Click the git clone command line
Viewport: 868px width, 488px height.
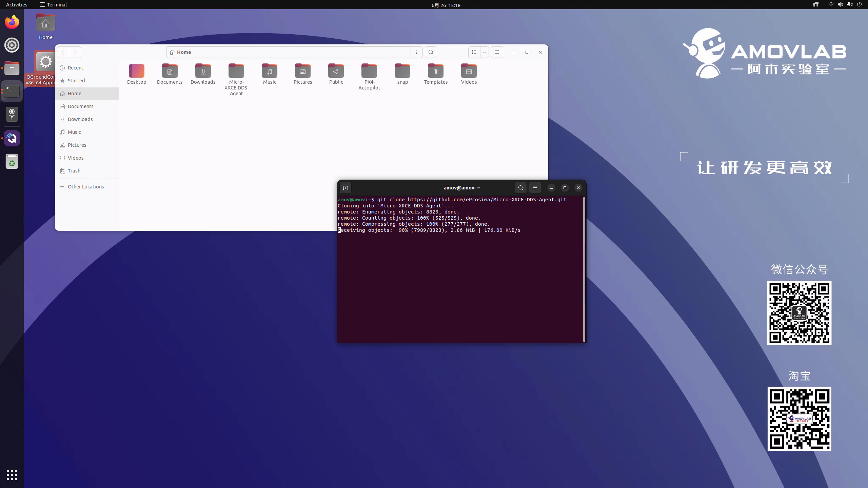coord(452,200)
